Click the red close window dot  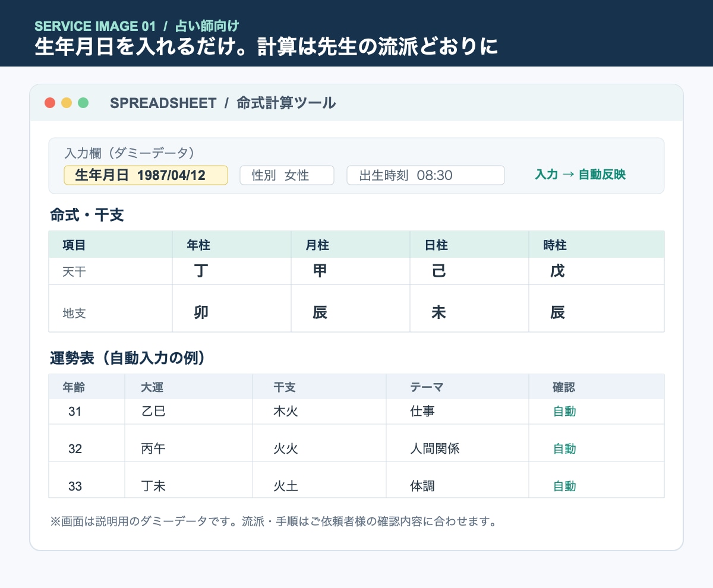pyautogui.click(x=50, y=103)
